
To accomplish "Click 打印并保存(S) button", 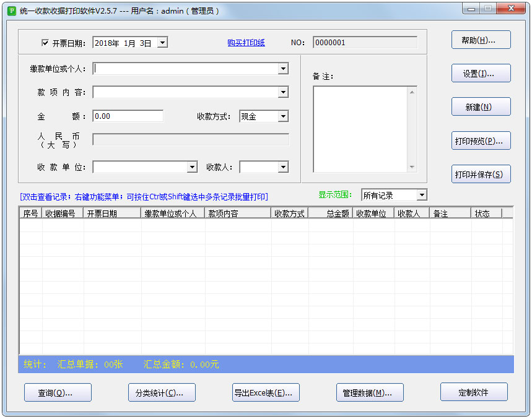I will click(x=481, y=174).
